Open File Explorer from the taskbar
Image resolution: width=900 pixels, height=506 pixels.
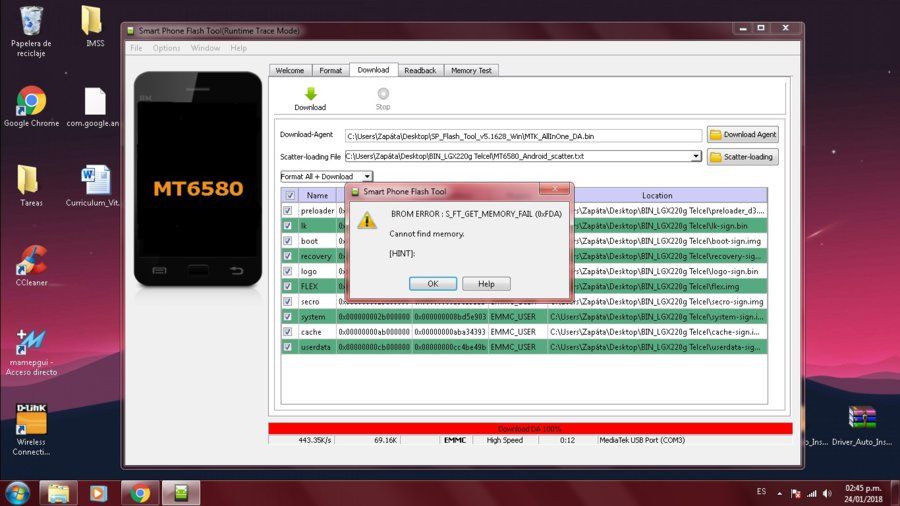58,493
